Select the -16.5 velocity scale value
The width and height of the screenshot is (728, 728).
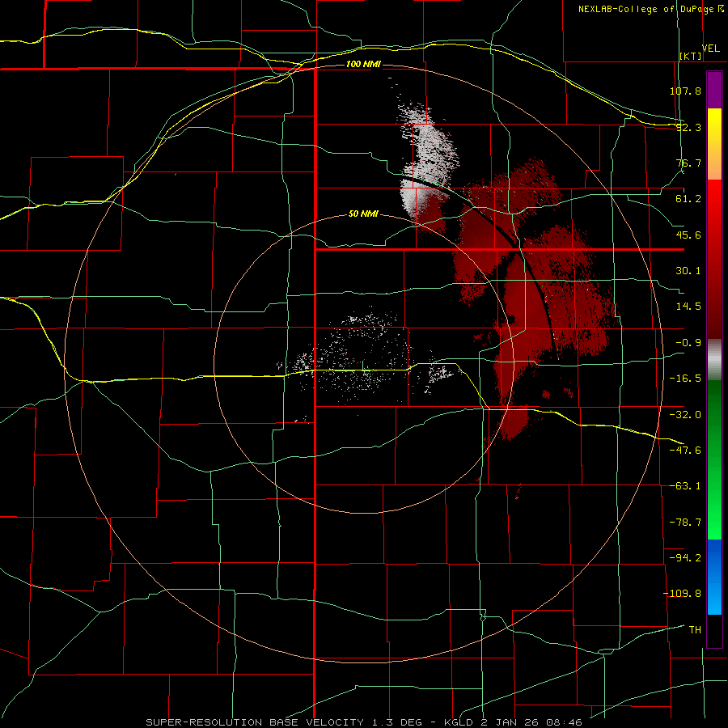point(685,379)
